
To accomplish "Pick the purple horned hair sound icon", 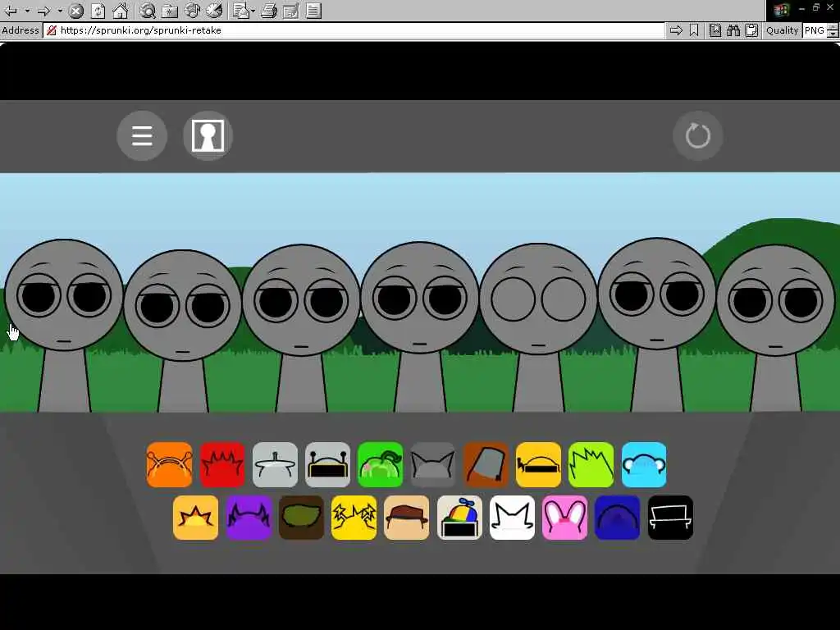I will [249, 518].
